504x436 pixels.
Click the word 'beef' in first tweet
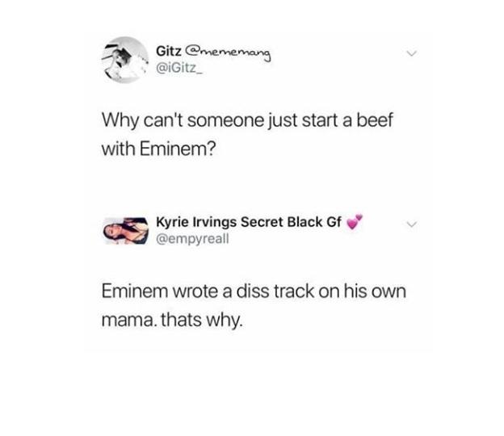click(375, 119)
